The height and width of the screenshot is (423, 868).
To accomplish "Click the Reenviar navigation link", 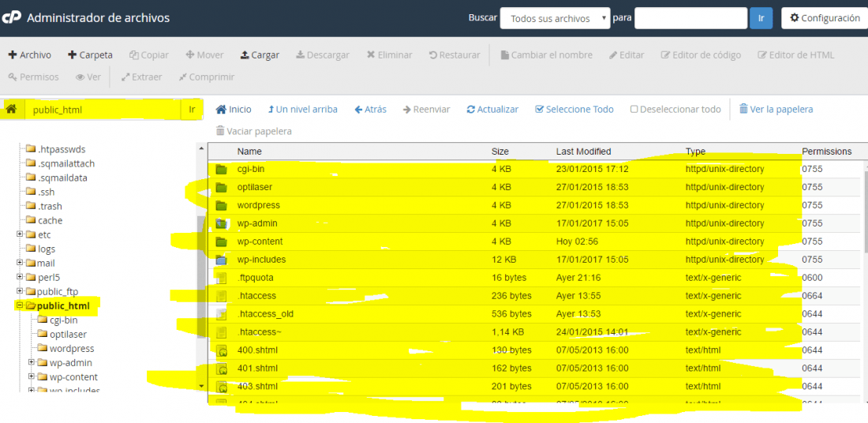I will (x=426, y=109).
